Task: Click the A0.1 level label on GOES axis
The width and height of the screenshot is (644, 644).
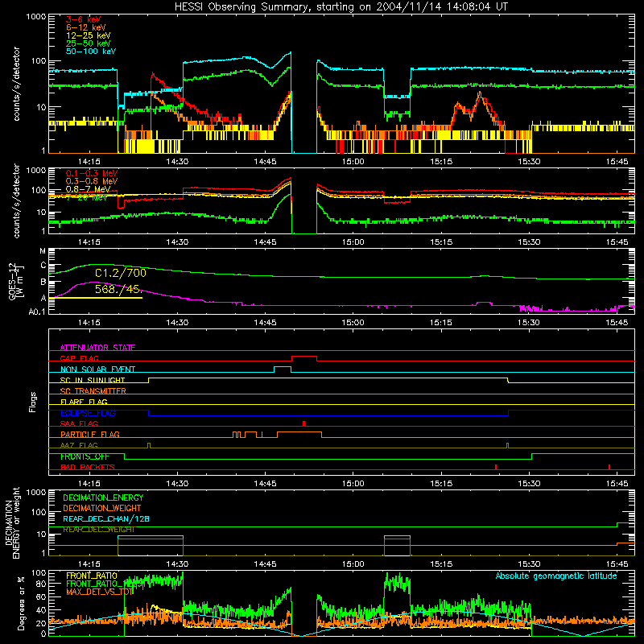Action: point(37,312)
